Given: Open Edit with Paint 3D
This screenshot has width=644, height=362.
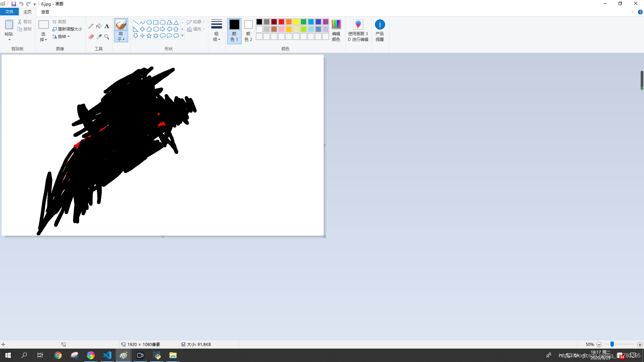Looking at the screenshot, I should 358,30.
